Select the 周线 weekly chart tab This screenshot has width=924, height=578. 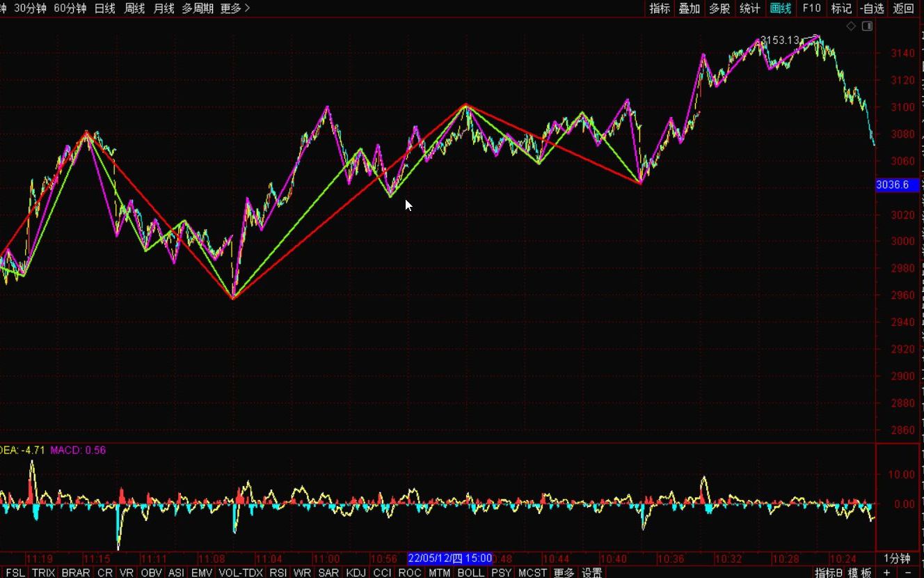(x=134, y=8)
